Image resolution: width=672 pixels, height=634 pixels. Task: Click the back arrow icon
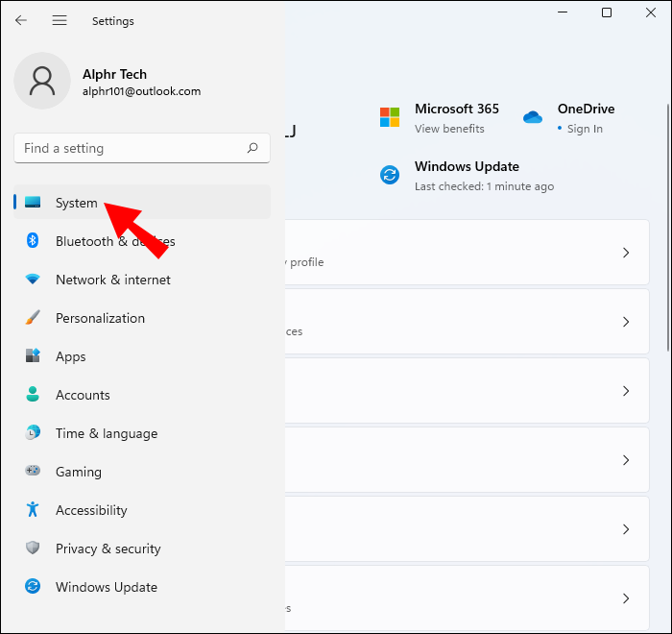pos(21,20)
